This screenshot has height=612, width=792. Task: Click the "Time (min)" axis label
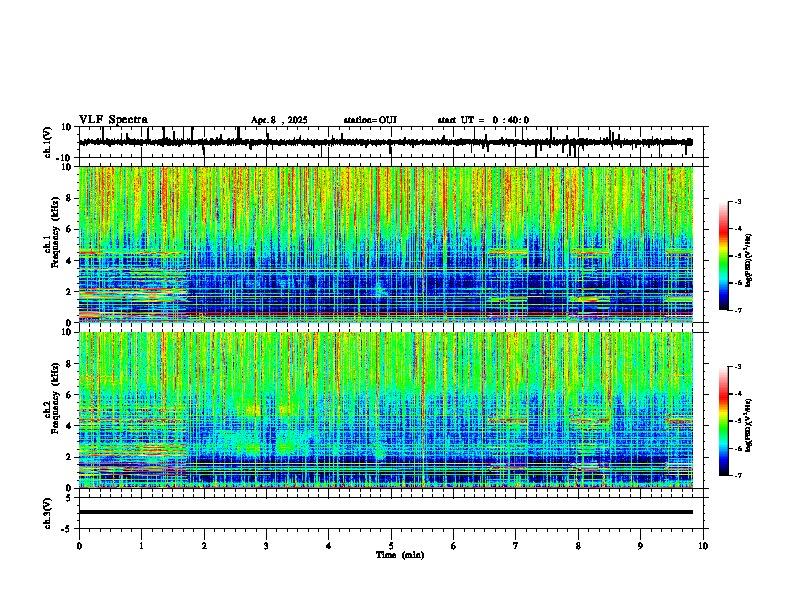coord(400,555)
